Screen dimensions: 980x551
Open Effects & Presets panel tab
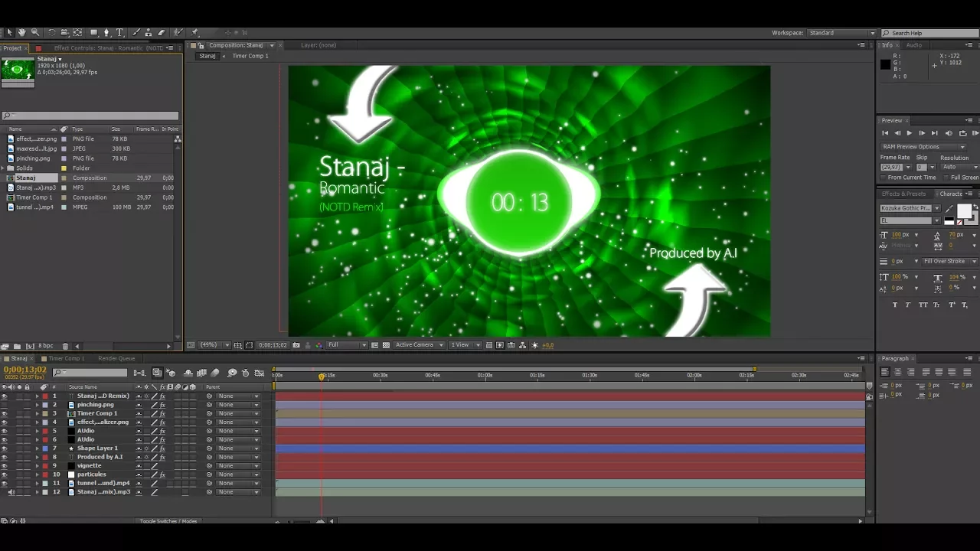(903, 194)
